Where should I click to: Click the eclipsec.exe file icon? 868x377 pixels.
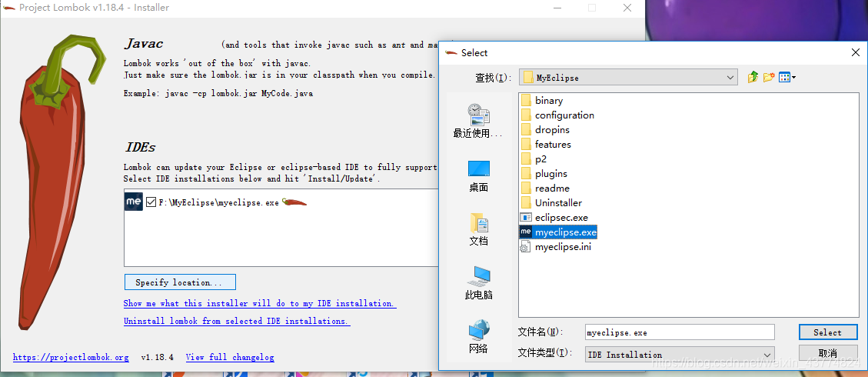pyautogui.click(x=526, y=218)
